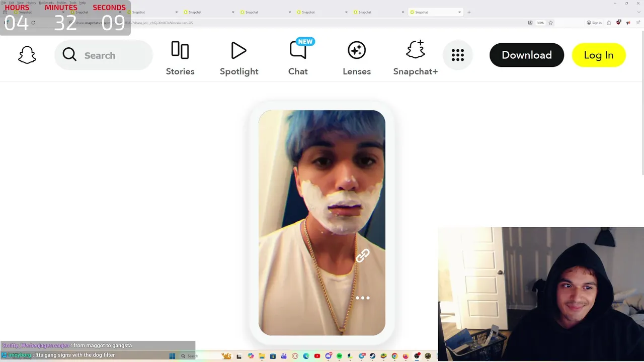Open the History menu
This screenshot has width=644, height=362.
click(x=31, y=3)
